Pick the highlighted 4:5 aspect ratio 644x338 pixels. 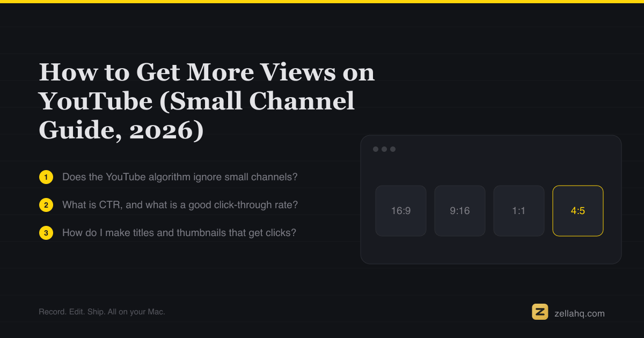[578, 211]
